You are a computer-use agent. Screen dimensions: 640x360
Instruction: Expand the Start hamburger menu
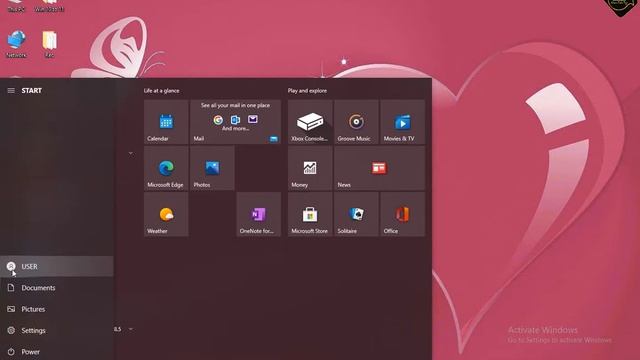[x=11, y=91]
